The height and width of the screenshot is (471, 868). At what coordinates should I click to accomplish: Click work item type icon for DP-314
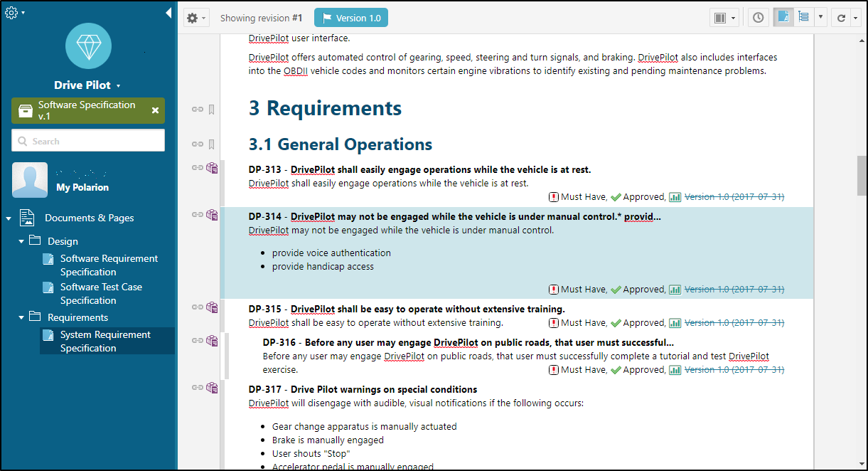tap(212, 215)
